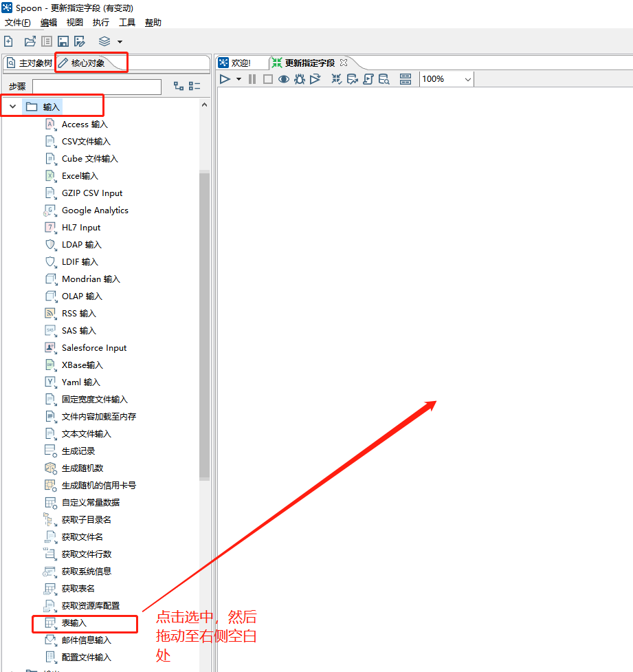Run the transformation with play icon
This screenshot has width=633, height=672.
coord(225,79)
